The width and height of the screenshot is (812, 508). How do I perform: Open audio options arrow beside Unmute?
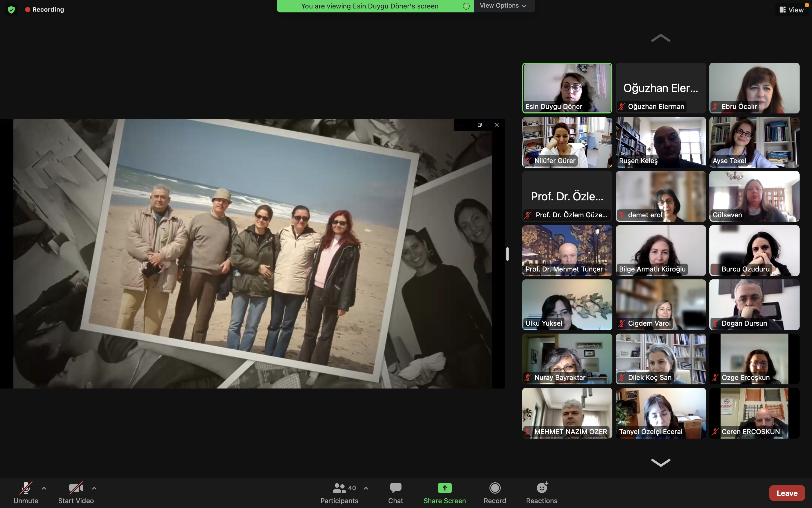tap(44, 488)
